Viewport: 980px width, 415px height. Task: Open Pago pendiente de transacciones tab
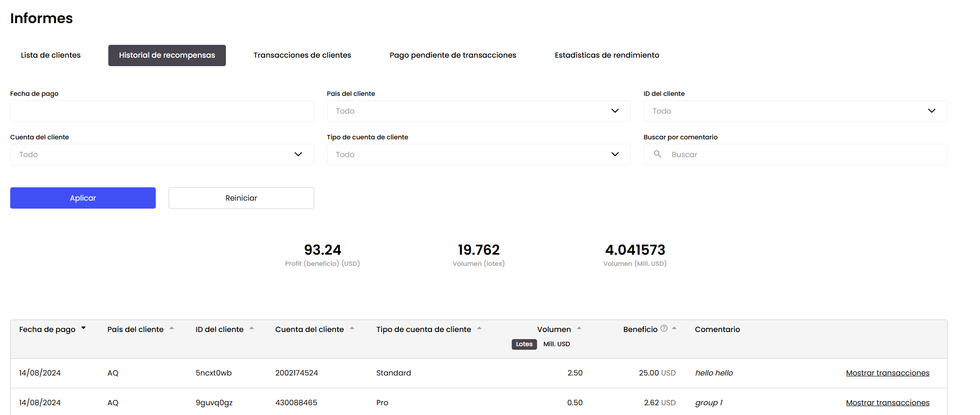[x=453, y=55]
